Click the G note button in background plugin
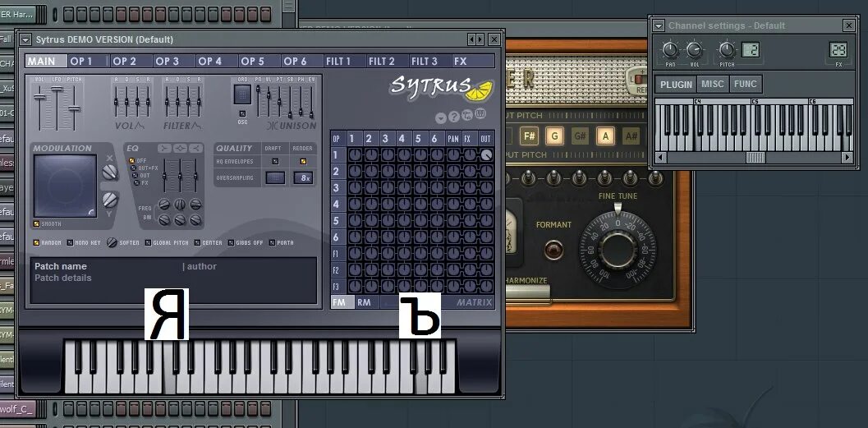 tap(554, 136)
